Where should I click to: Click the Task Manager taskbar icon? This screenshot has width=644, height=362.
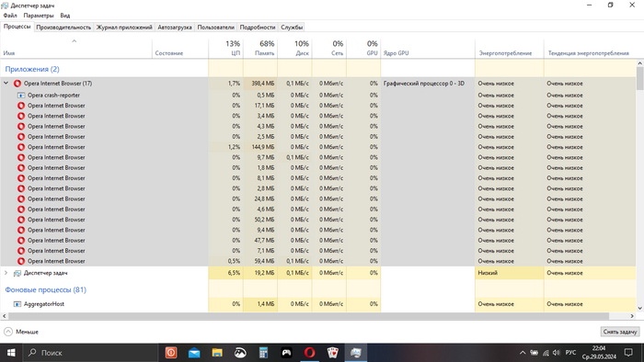coord(356,353)
